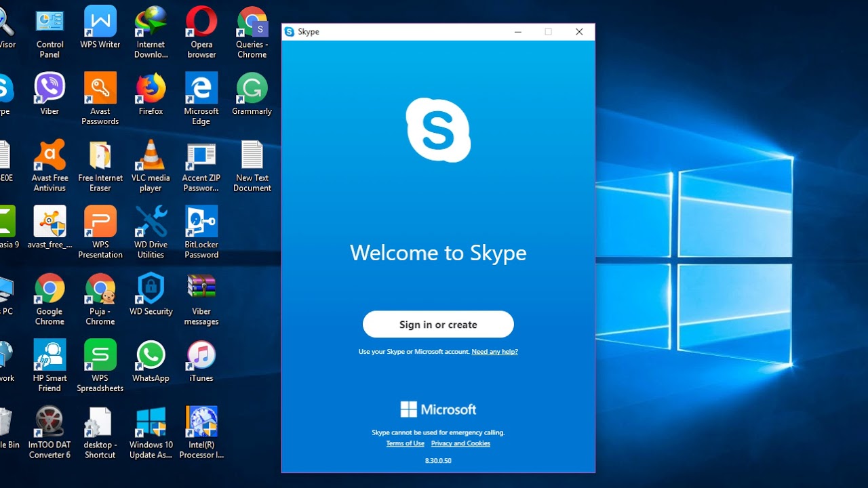This screenshot has height=488, width=868.
Task: Select the Viber messages archive icon
Action: pos(201,300)
